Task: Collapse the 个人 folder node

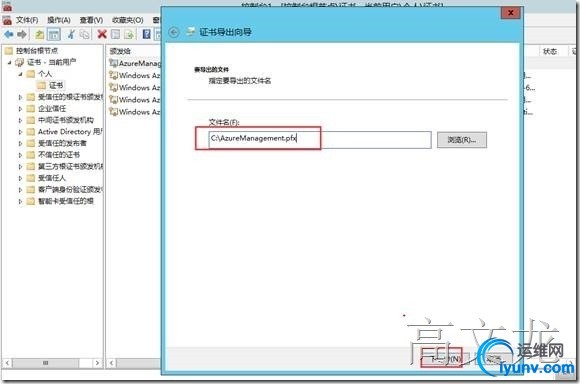Action: (21, 74)
